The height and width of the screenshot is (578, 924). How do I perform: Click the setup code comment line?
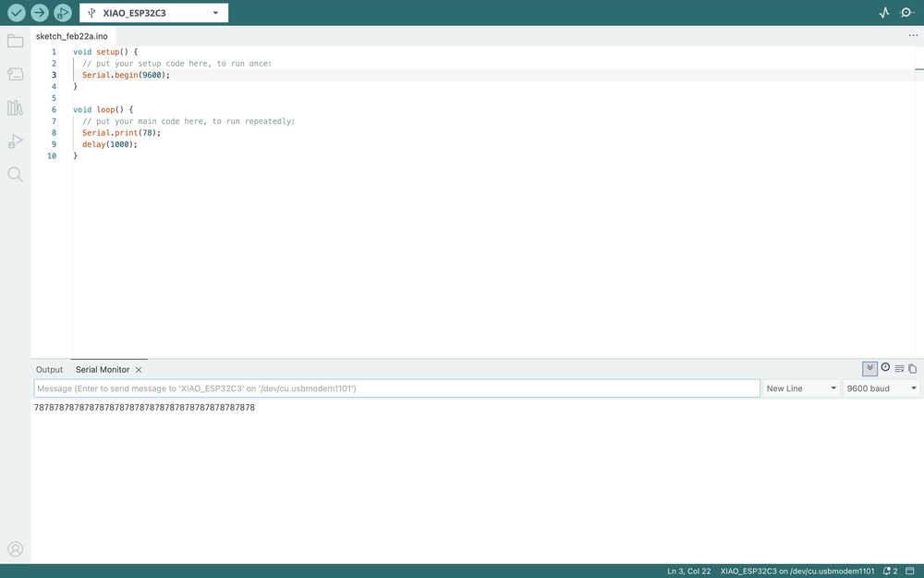tap(176, 63)
